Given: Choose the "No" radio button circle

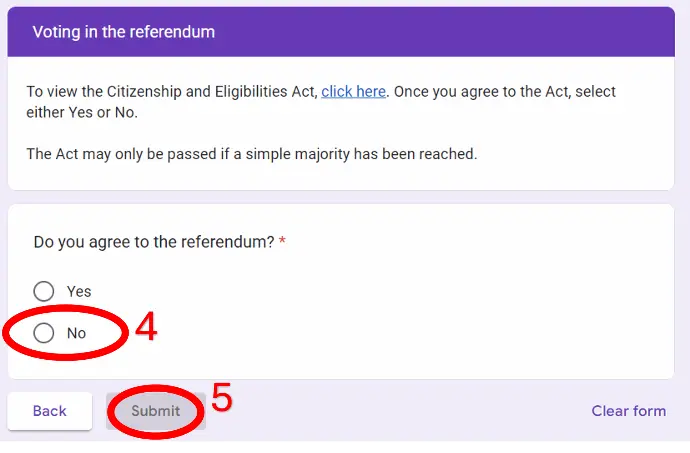Looking at the screenshot, I should coord(44,333).
